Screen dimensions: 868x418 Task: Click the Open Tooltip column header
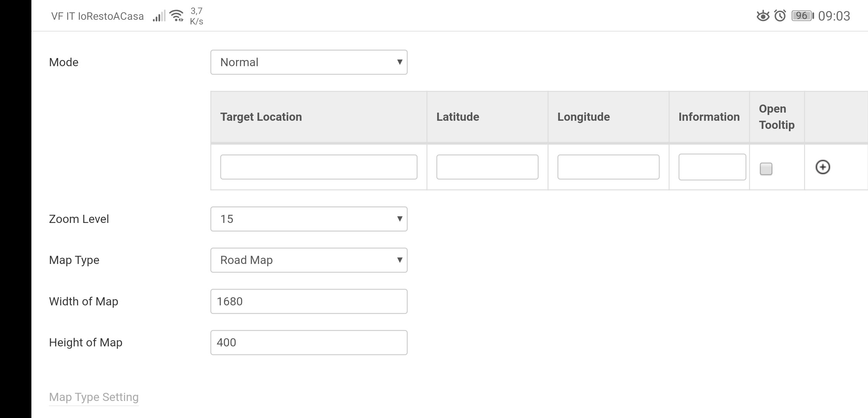776,117
